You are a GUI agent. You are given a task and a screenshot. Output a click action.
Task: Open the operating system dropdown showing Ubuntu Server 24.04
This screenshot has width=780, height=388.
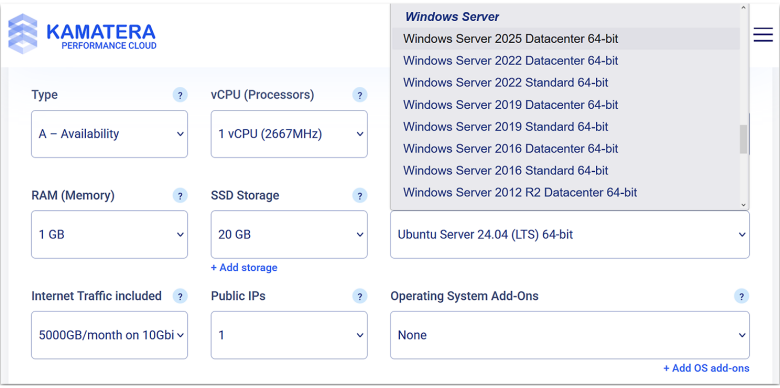click(570, 235)
